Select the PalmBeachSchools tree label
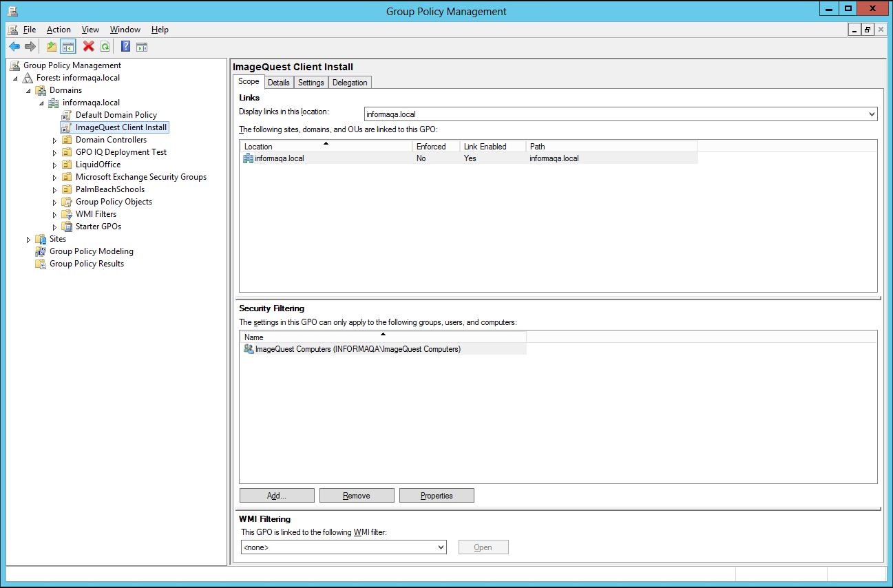 pos(110,189)
